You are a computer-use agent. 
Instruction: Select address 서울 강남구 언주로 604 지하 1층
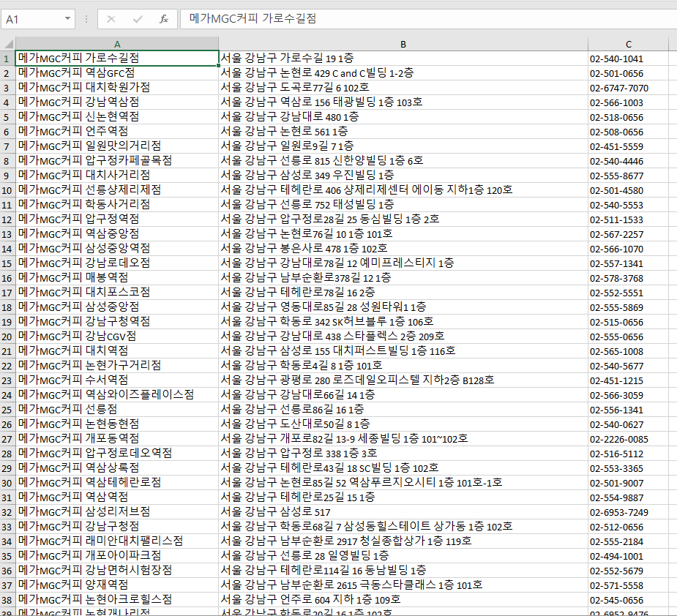click(x=403, y=600)
